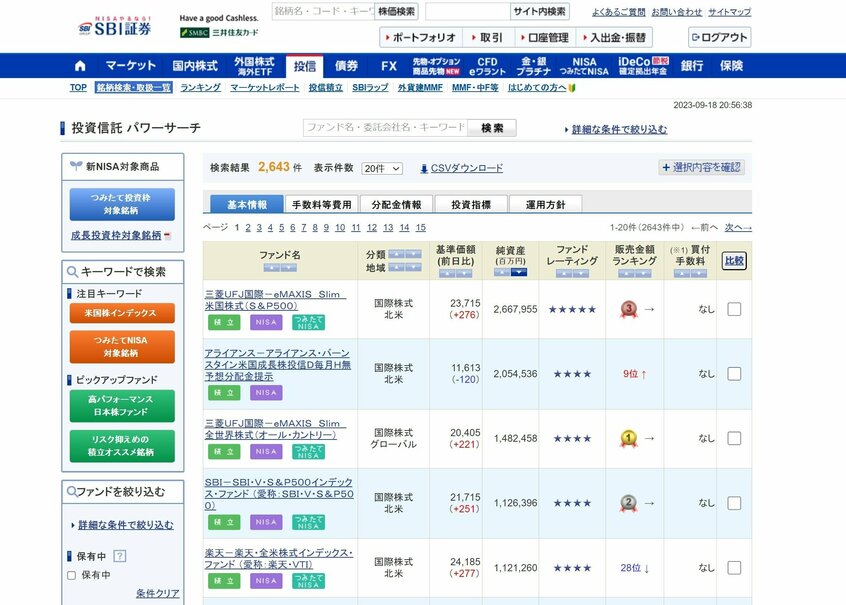Check compare box for SBI・V・S&P500 fund
This screenshot has height=605, width=846.
click(x=734, y=503)
